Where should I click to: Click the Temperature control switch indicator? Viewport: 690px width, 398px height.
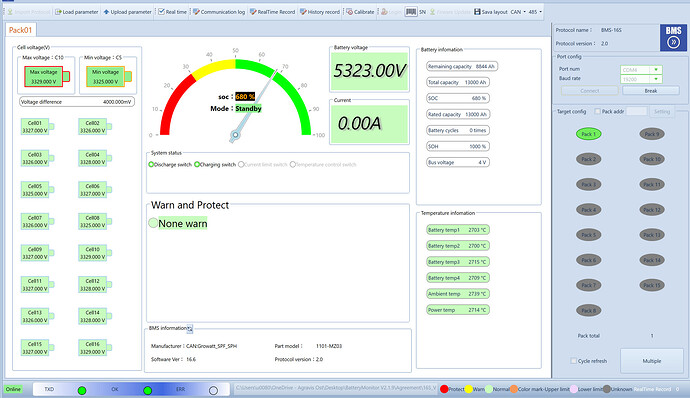pos(292,164)
